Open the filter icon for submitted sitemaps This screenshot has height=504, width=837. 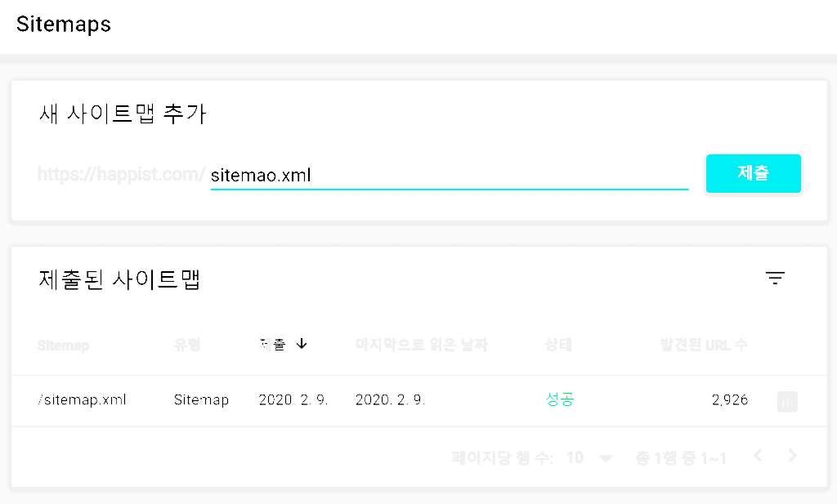click(775, 279)
